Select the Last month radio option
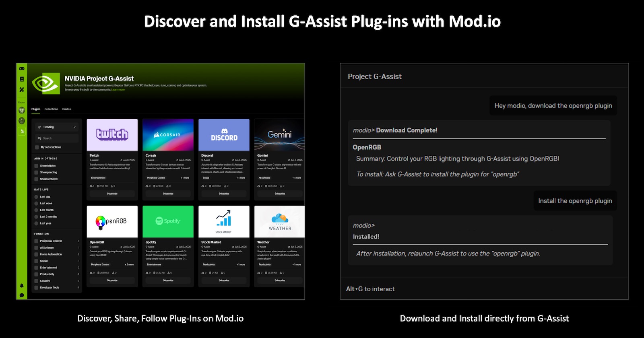Image resolution: width=644 pixels, height=338 pixels. (x=36, y=210)
